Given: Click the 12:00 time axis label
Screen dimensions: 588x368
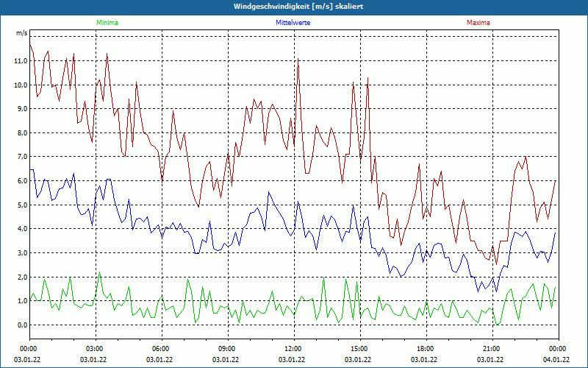Looking at the screenshot, I should [x=294, y=349].
